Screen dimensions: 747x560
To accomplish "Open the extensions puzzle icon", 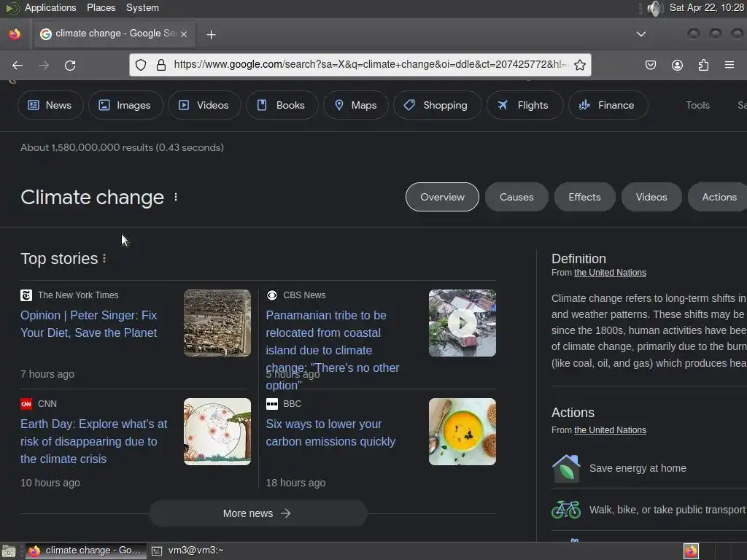I will point(703,65).
